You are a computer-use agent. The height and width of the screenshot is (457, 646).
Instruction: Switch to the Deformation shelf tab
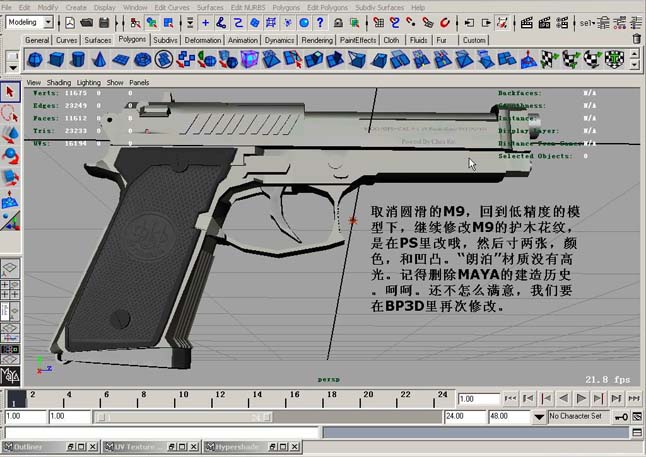pos(203,40)
